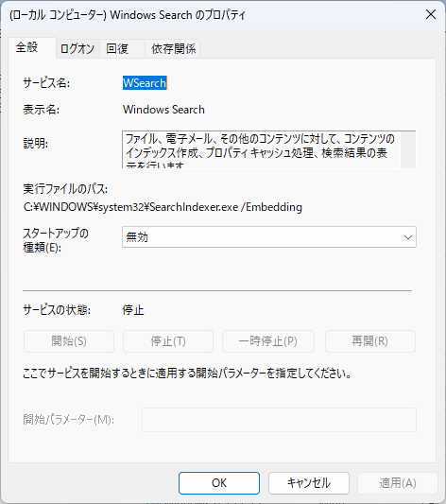446x504 pixels.
Task: Close the Windows Search properties dialog
Action: click(x=431, y=14)
